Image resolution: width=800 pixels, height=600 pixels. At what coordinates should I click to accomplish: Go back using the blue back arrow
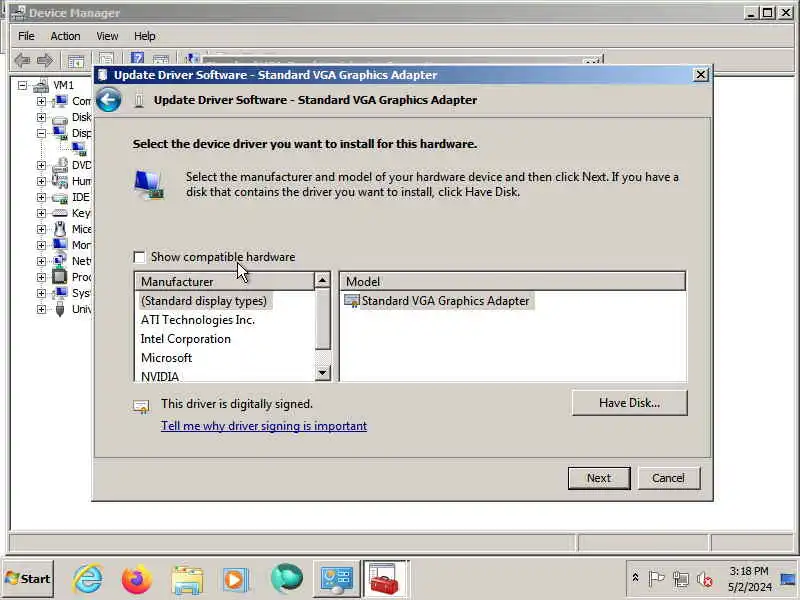[109, 99]
